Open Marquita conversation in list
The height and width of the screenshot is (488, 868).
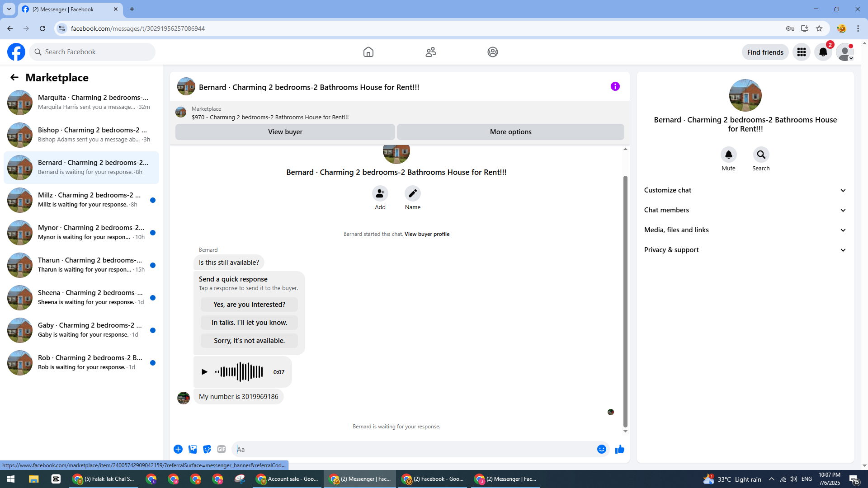[81, 102]
